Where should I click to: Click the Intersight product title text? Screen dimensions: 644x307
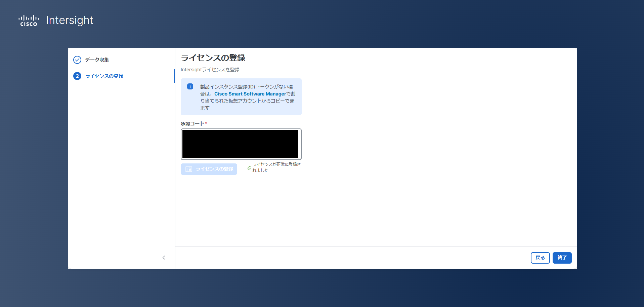pos(70,21)
